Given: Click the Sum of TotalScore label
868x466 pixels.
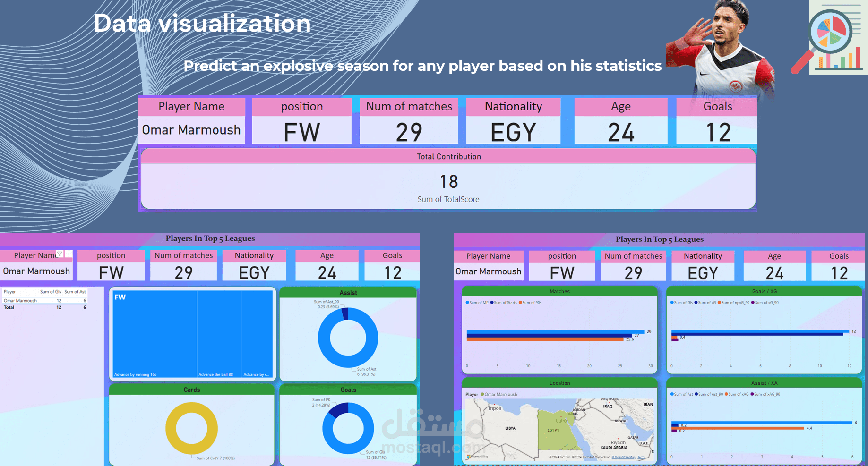Looking at the screenshot, I should pos(448,199).
